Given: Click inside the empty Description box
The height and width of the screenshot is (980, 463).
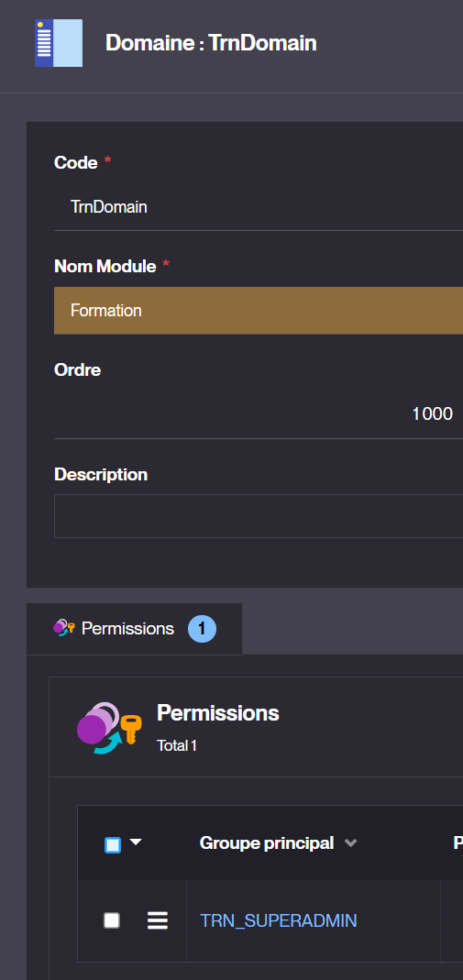Looking at the screenshot, I should (x=259, y=516).
